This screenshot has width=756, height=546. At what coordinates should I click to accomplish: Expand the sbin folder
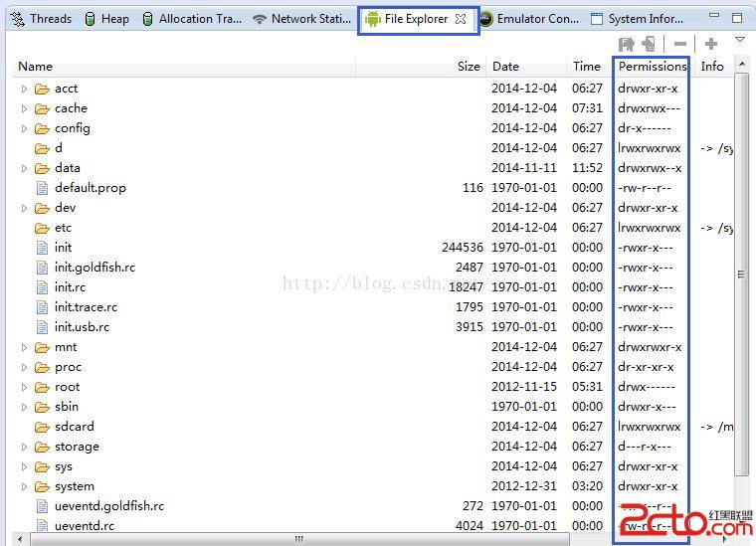pos(24,407)
